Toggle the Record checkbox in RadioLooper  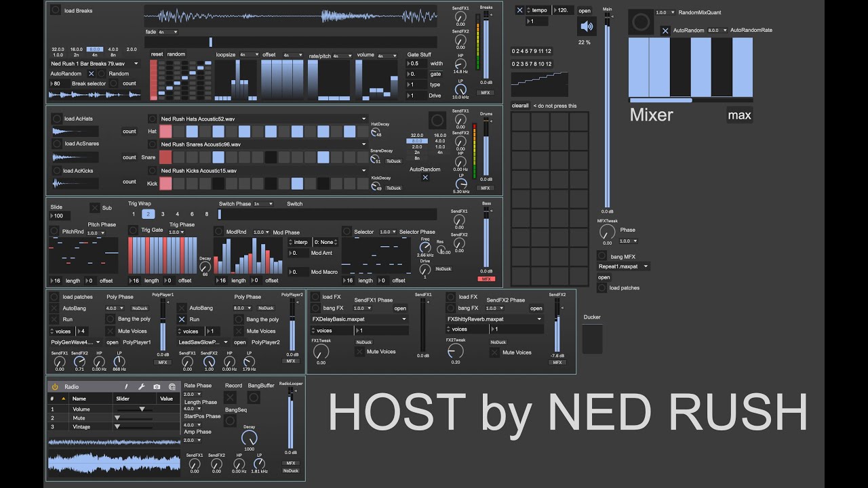click(x=231, y=397)
